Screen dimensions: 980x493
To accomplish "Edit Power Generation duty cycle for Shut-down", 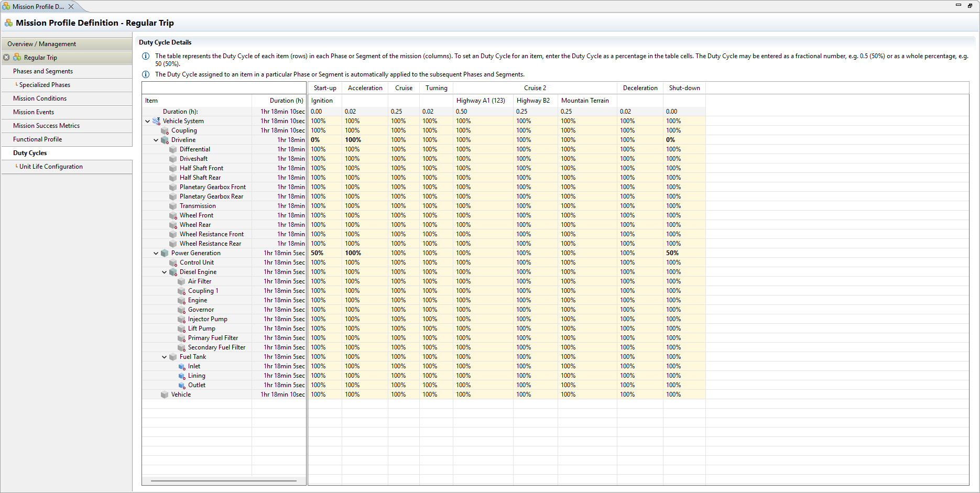I will (x=684, y=253).
